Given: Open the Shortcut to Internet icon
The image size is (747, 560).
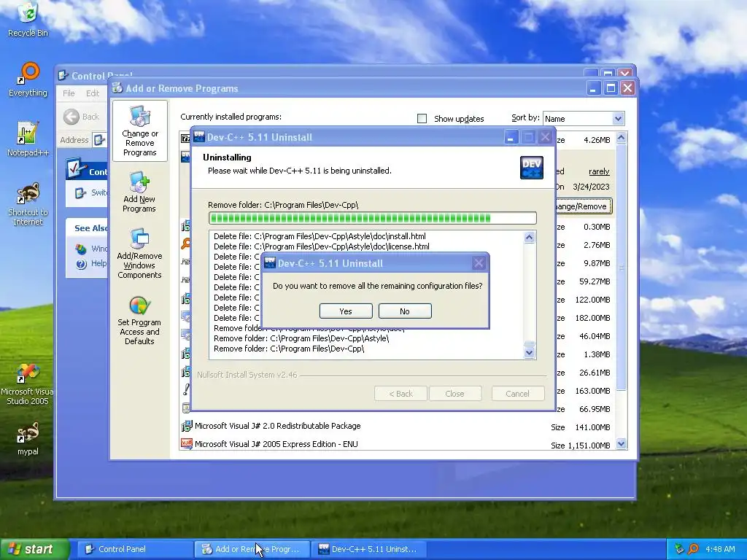Looking at the screenshot, I should point(28,204).
